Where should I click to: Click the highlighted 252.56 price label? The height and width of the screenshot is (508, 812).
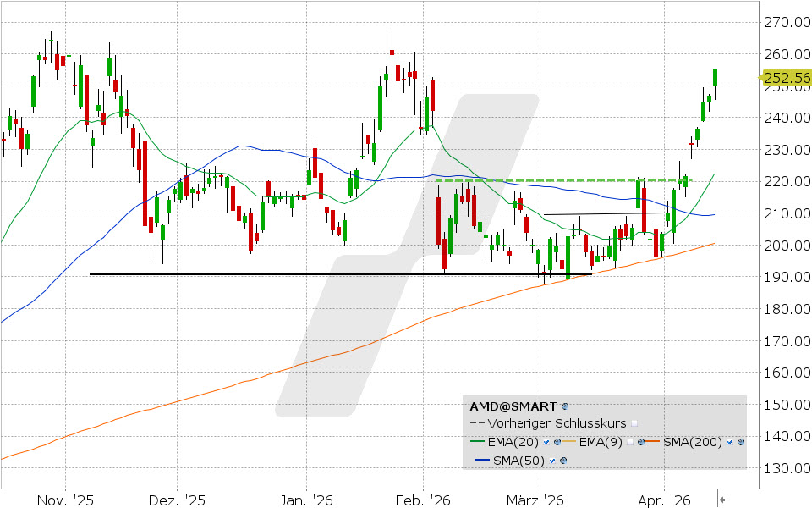785,75
